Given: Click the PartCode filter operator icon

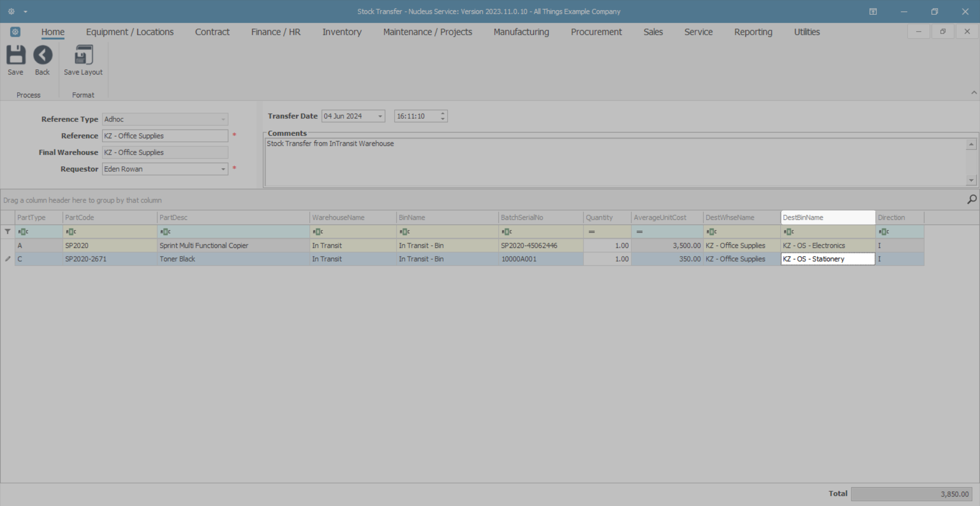Looking at the screenshot, I should tap(71, 232).
